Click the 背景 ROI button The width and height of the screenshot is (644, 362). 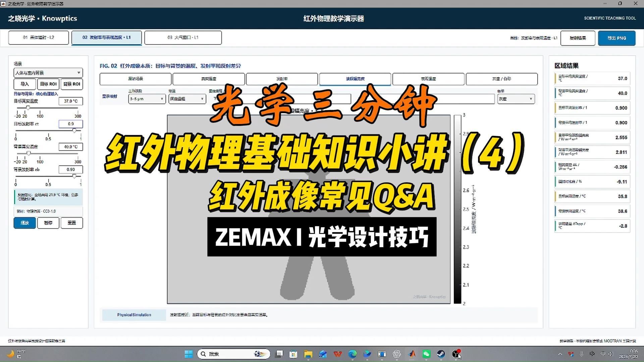tap(72, 84)
